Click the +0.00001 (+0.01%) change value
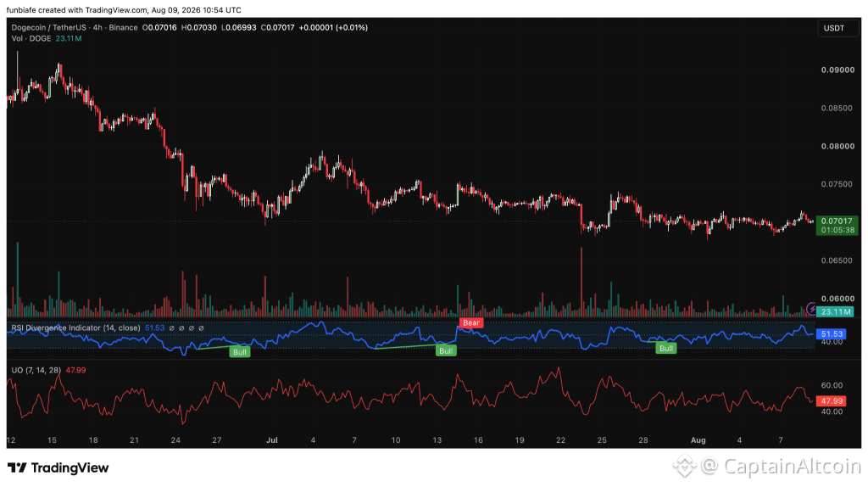Image resolution: width=868 pixels, height=487 pixels. pos(333,28)
